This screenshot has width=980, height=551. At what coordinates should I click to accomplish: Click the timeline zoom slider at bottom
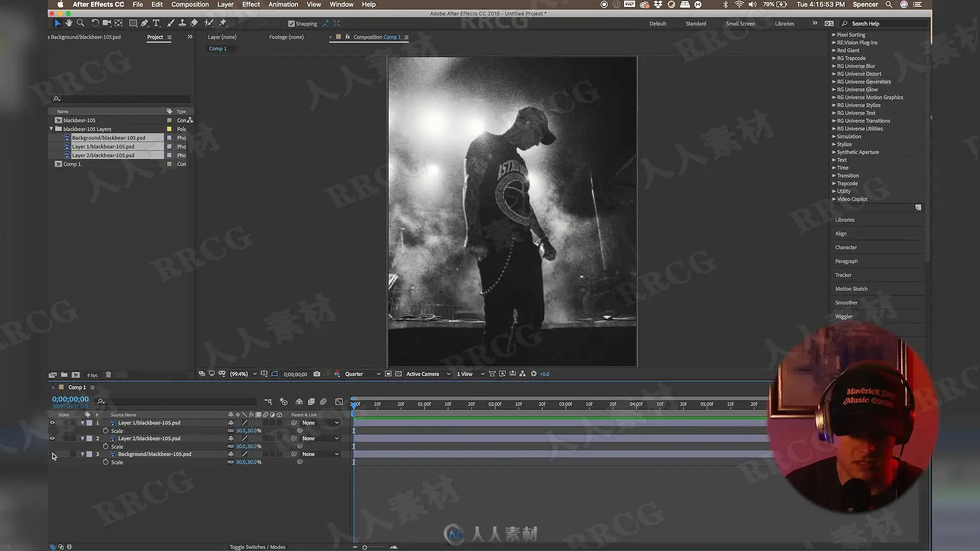(364, 547)
